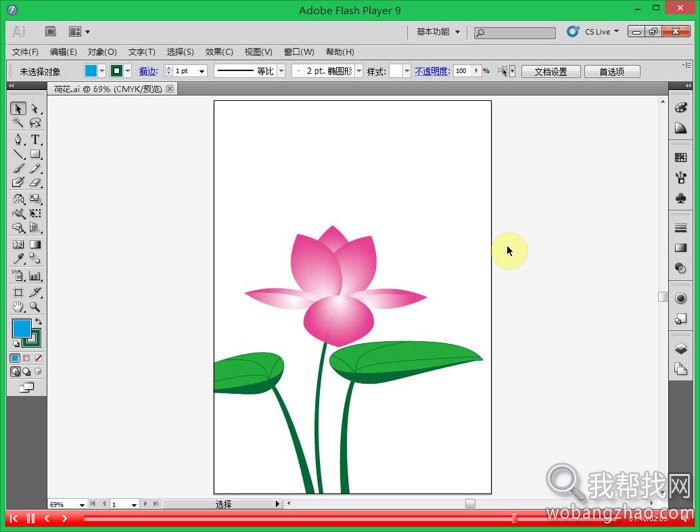
Task: Select the Blob Brush tool
Action: (x=18, y=182)
